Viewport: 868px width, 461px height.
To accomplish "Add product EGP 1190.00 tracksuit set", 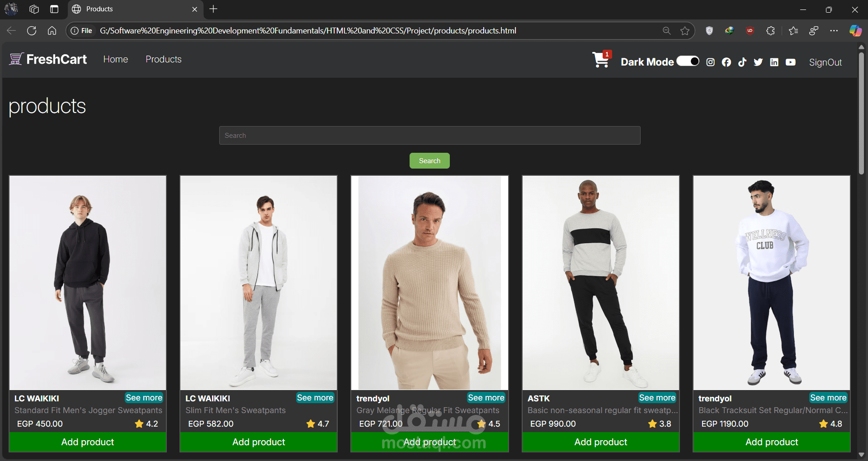I will (x=772, y=442).
